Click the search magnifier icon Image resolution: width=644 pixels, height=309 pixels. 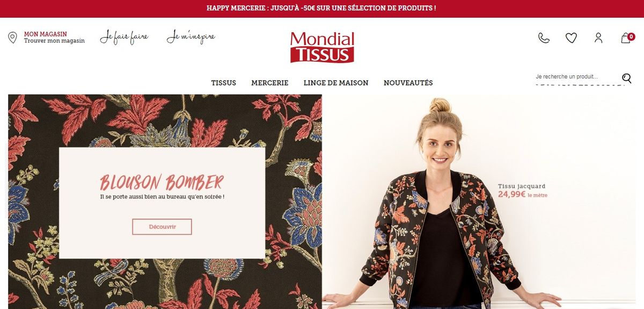[627, 78]
